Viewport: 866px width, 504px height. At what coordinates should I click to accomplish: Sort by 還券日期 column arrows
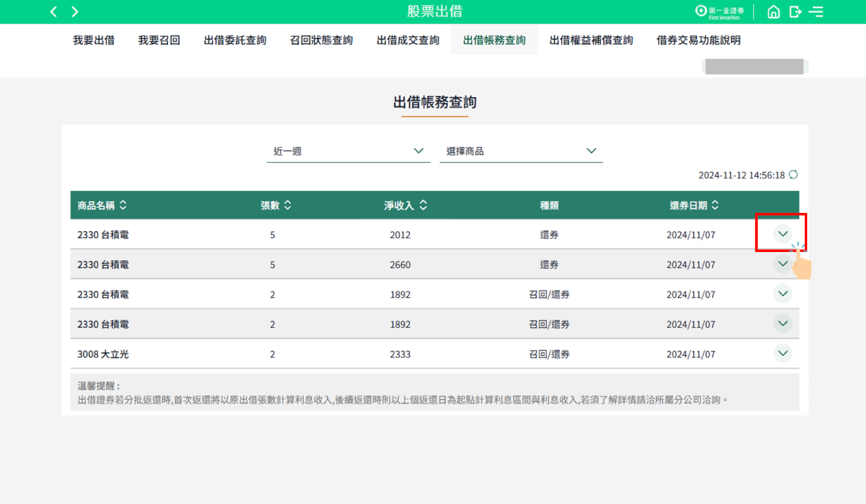715,205
